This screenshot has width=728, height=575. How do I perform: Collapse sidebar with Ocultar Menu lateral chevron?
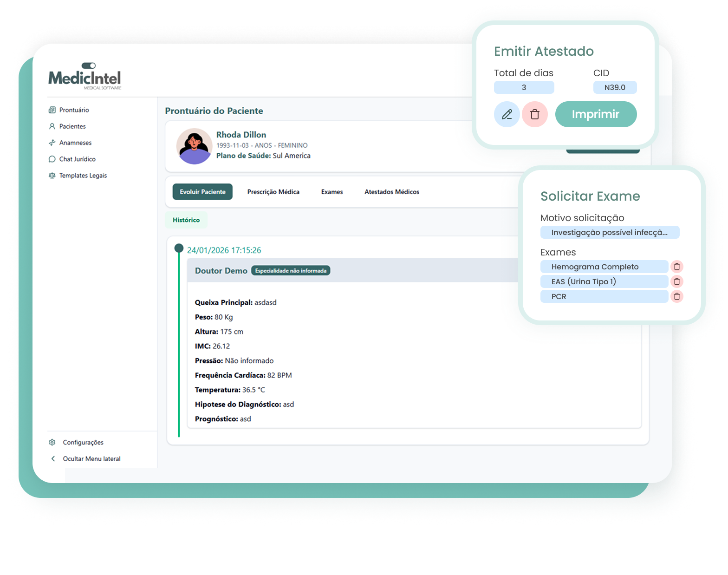53,458
